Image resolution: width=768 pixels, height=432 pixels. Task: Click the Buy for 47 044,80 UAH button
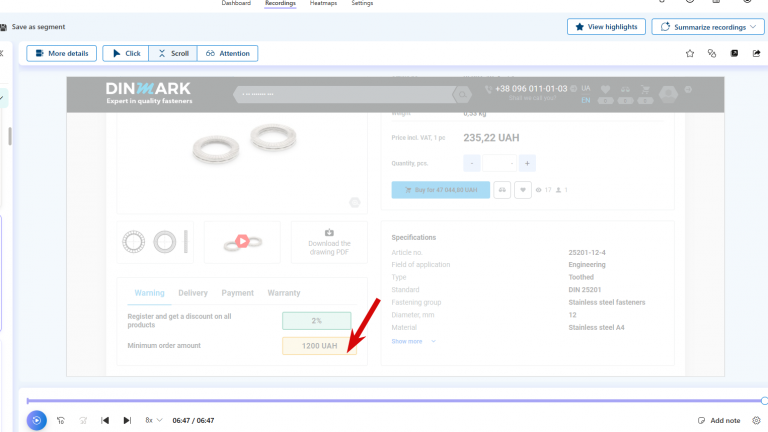click(x=440, y=190)
